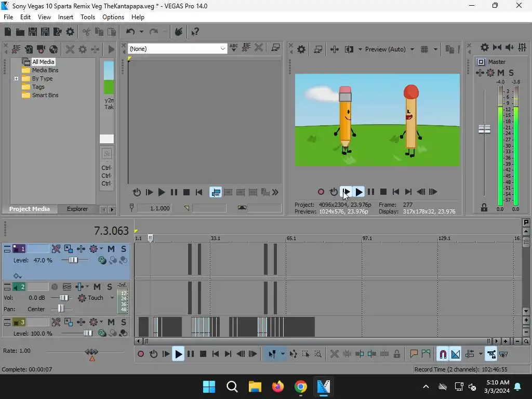This screenshot has height=399, width=532.
Task: Open the File menu
Action: pyautogui.click(x=8, y=17)
